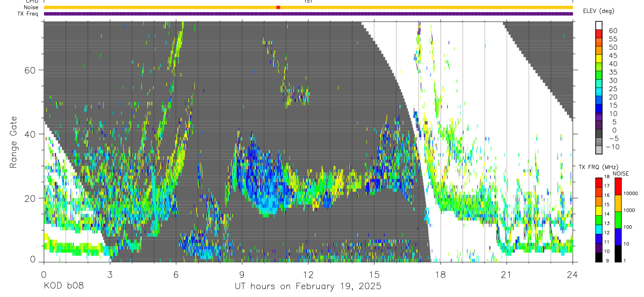Select the white top segment of the ELEV colorbar
Viewport: 644px width, 297px height.
[x=599, y=25]
